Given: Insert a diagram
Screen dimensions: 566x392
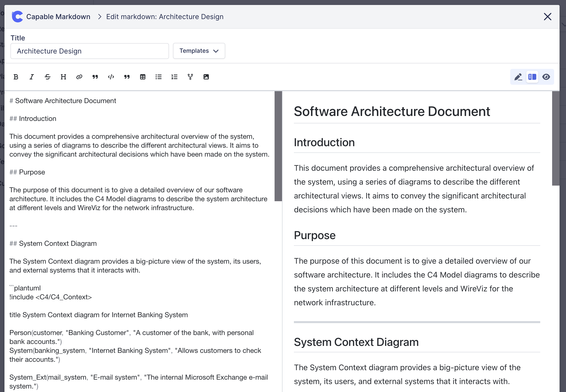Looking at the screenshot, I should pyautogui.click(x=190, y=77).
